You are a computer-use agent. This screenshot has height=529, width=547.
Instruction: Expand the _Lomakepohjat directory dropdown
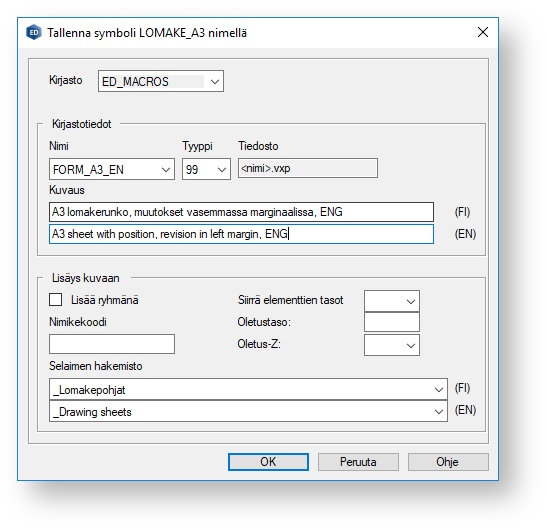[x=439, y=390]
